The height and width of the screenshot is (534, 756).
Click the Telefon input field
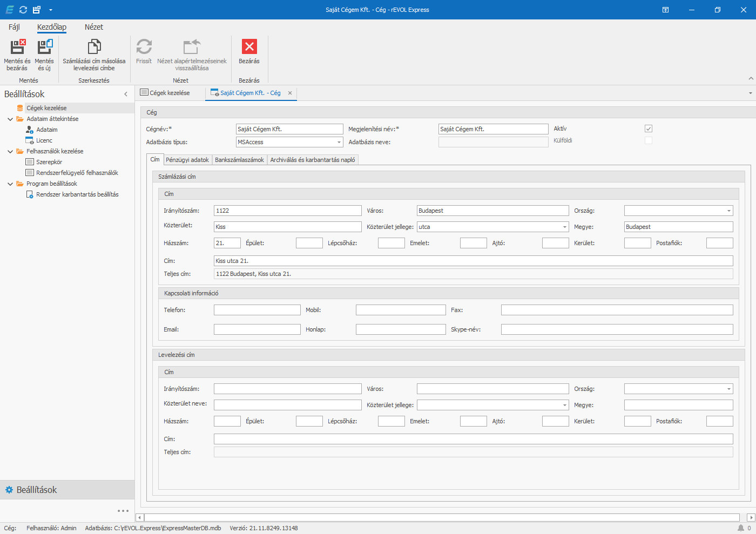tap(257, 310)
